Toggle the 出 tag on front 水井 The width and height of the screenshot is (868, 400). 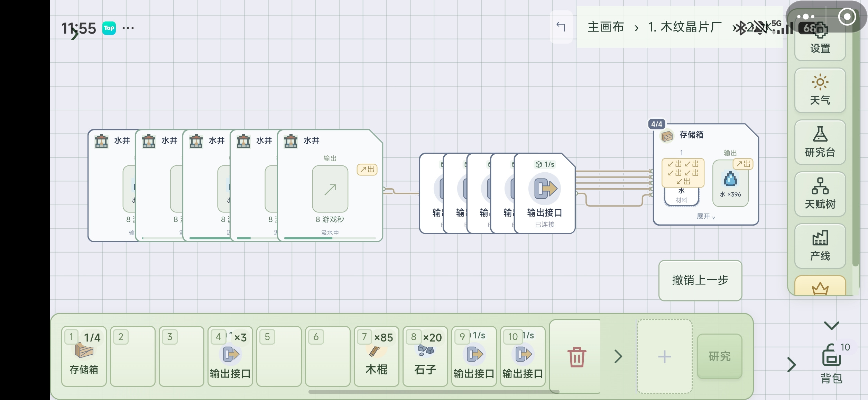click(x=367, y=170)
